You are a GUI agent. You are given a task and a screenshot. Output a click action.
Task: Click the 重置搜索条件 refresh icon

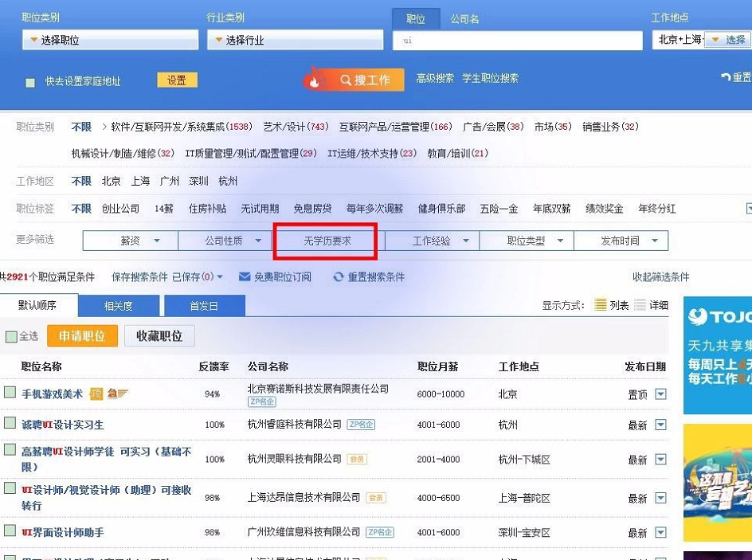coord(339,276)
